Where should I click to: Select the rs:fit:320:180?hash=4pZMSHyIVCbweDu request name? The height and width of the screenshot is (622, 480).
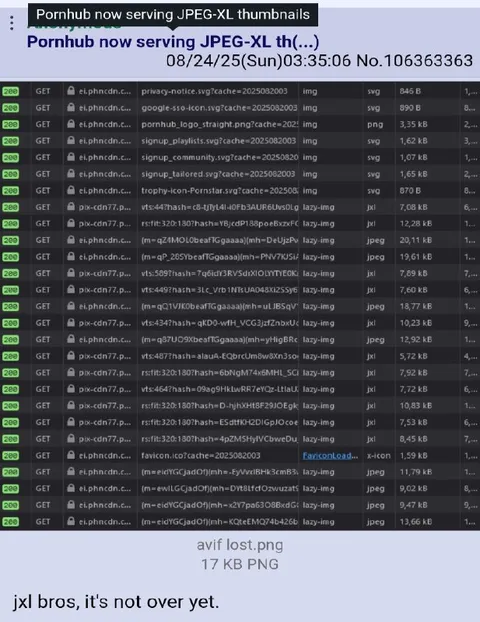pyautogui.click(x=220, y=439)
